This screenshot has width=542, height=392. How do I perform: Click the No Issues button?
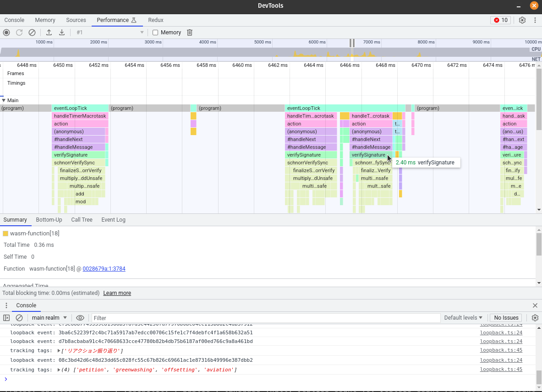[x=506, y=318]
